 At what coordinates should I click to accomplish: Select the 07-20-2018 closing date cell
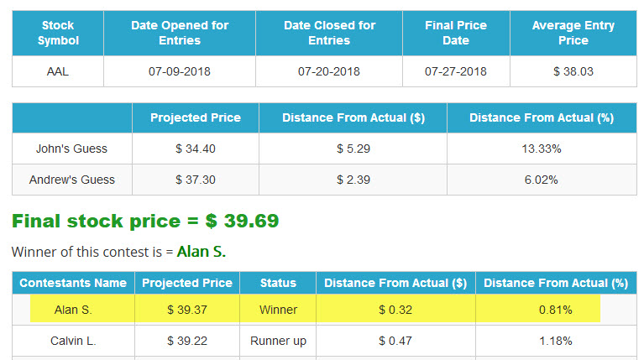point(329,71)
